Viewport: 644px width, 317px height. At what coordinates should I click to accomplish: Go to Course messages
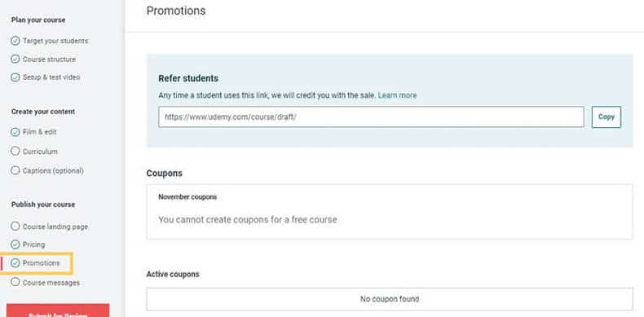(x=51, y=283)
